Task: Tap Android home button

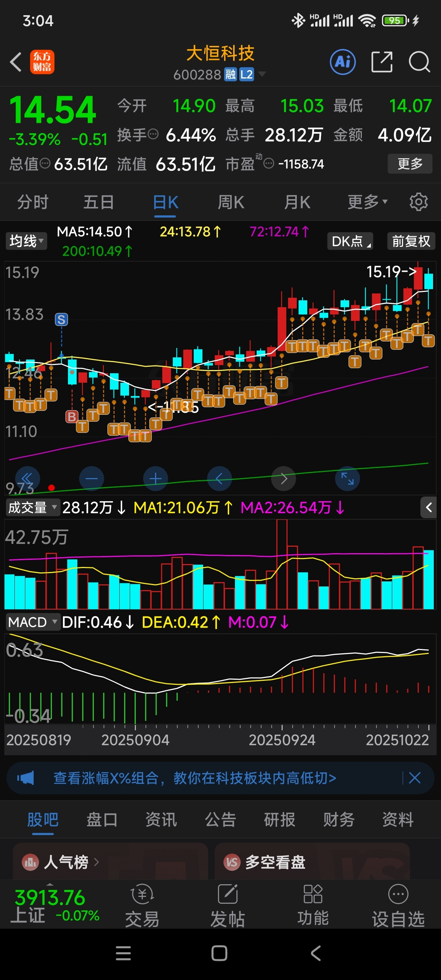Action: click(x=219, y=953)
